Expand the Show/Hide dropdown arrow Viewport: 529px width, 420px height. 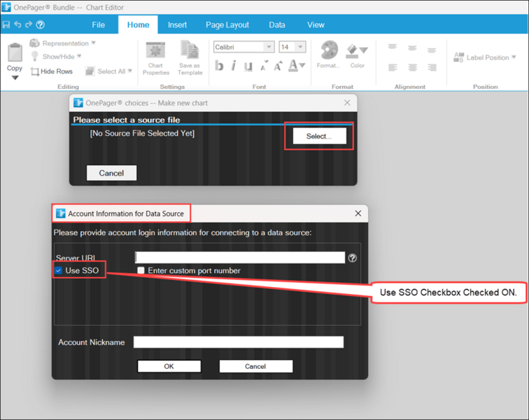point(79,56)
